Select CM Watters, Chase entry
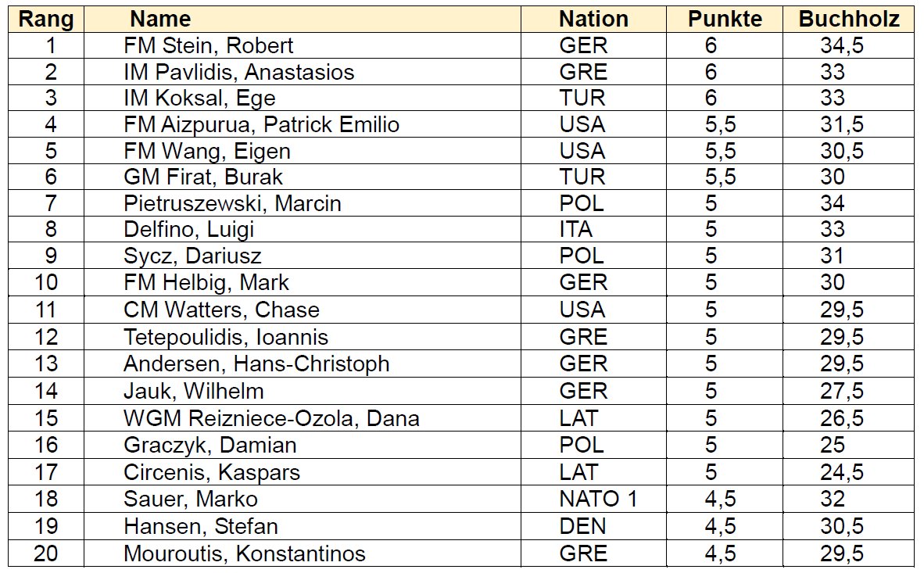This screenshot has height=573, width=924. (221, 310)
